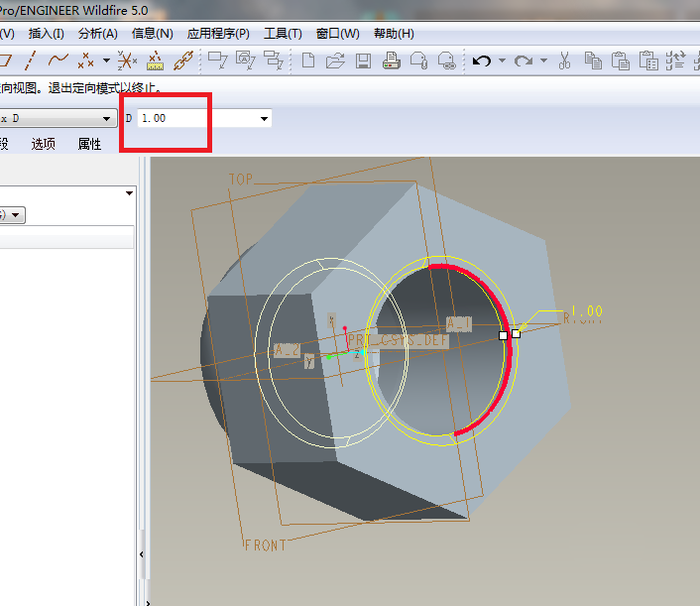Click the white drag handle near dimension leader

(x=516, y=333)
